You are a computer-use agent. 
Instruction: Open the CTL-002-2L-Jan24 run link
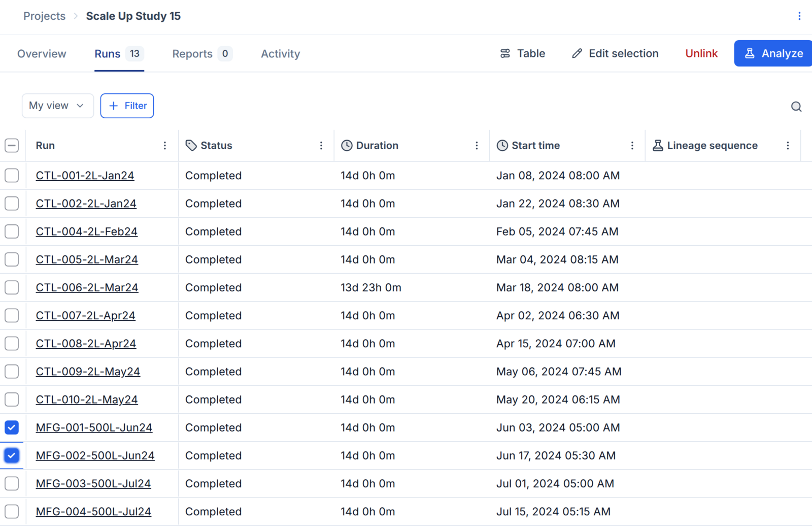pyautogui.click(x=86, y=204)
